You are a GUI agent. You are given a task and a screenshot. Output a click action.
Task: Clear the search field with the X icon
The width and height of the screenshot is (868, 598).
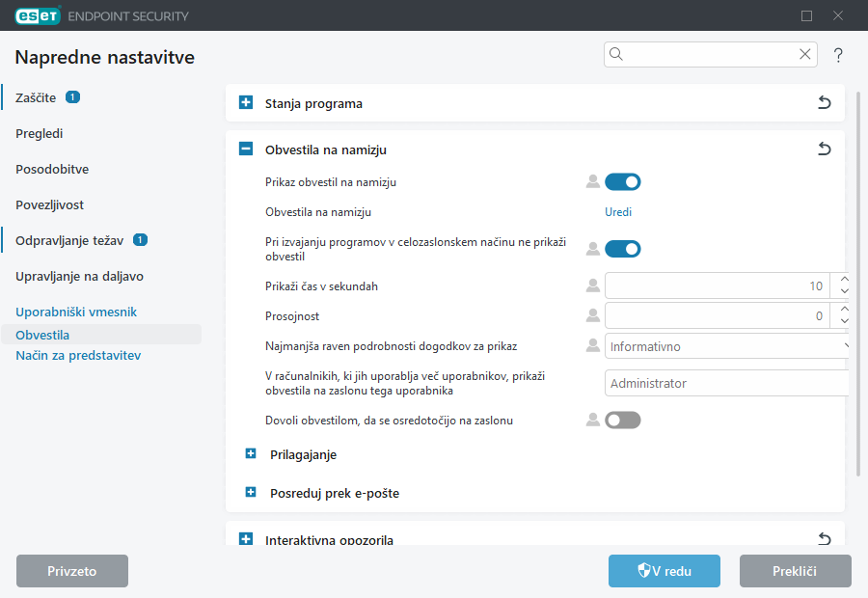[804, 55]
